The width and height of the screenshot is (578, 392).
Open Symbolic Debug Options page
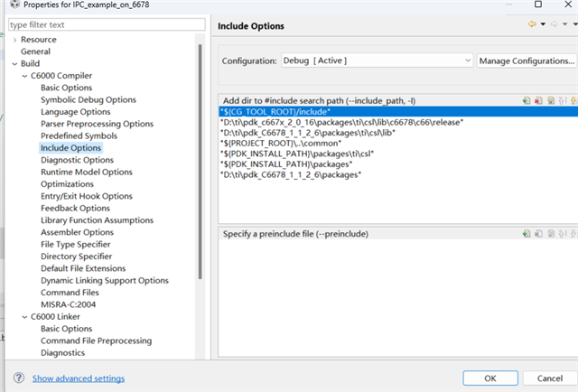(89, 99)
